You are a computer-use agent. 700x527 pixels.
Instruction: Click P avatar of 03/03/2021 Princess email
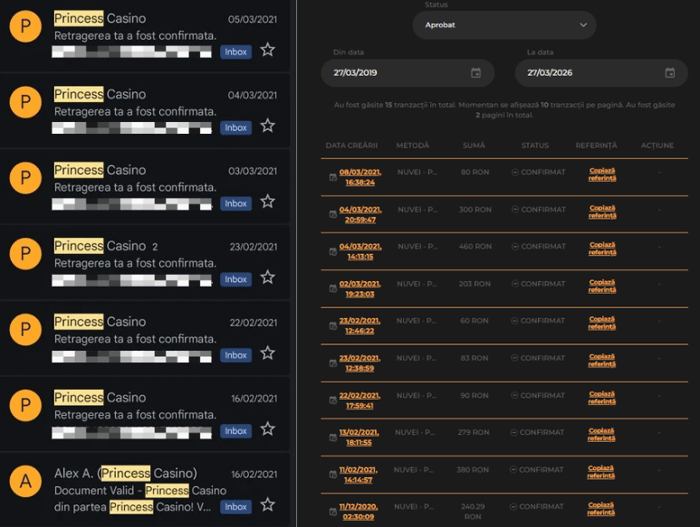[x=25, y=178]
